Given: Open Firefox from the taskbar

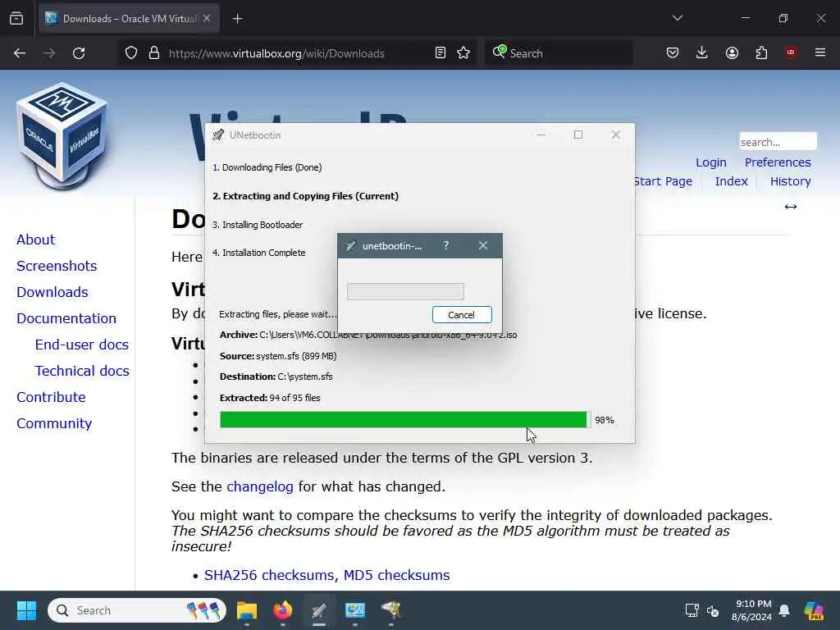Looking at the screenshot, I should point(283,610).
